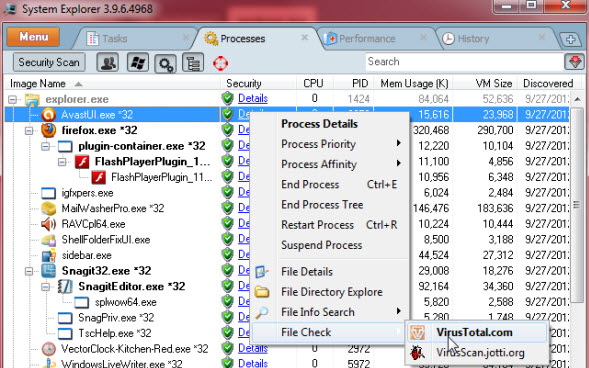Sort by VM Size column

click(494, 83)
